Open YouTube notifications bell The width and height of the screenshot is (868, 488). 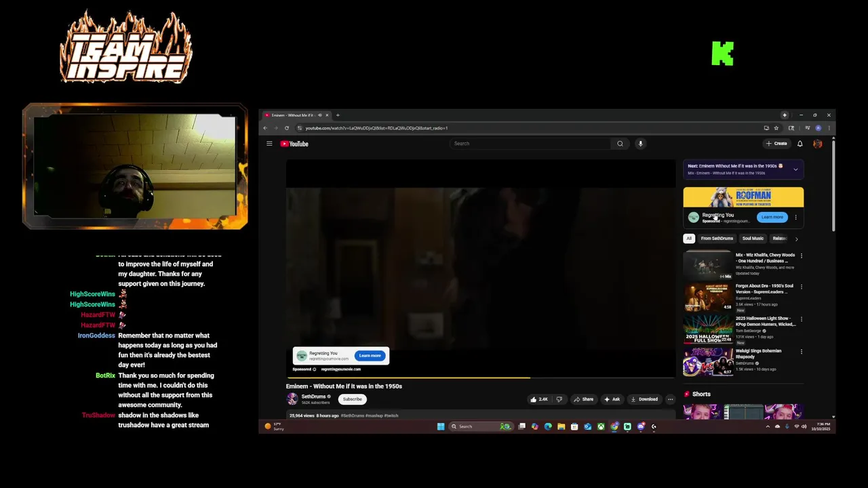[x=800, y=144]
